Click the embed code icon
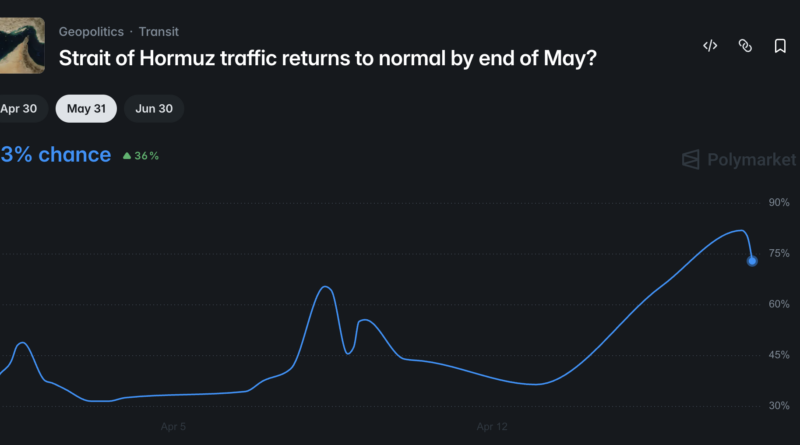 pyautogui.click(x=710, y=46)
